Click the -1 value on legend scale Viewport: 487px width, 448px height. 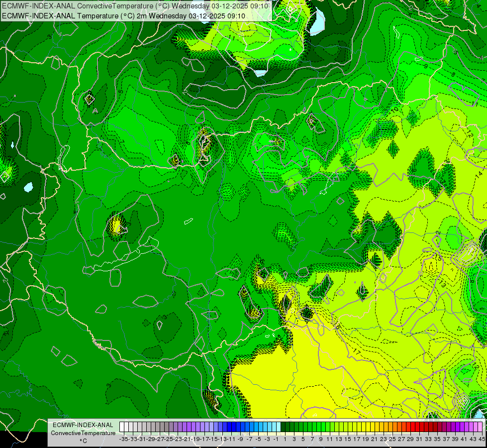coord(276,439)
